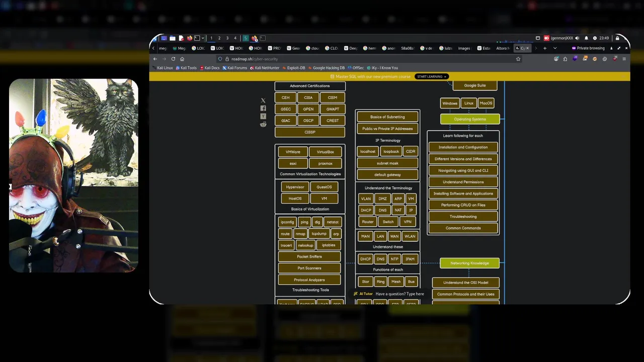Share roadmap on Hacker News icon

(263, 116)
